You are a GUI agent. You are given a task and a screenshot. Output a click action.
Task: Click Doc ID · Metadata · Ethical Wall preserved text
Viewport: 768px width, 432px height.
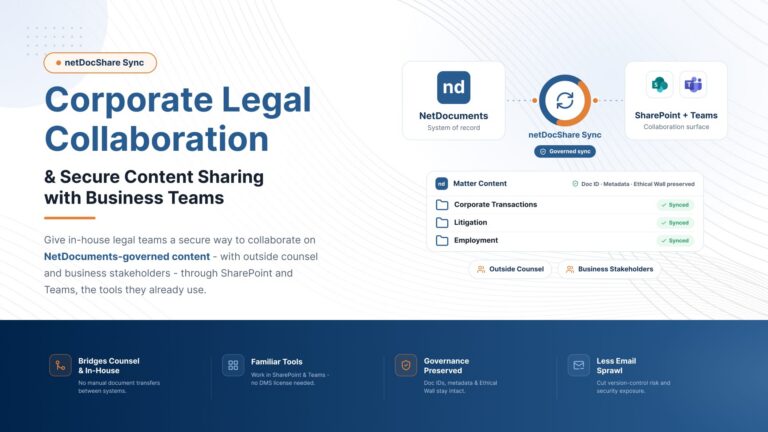tap(638, 184)
